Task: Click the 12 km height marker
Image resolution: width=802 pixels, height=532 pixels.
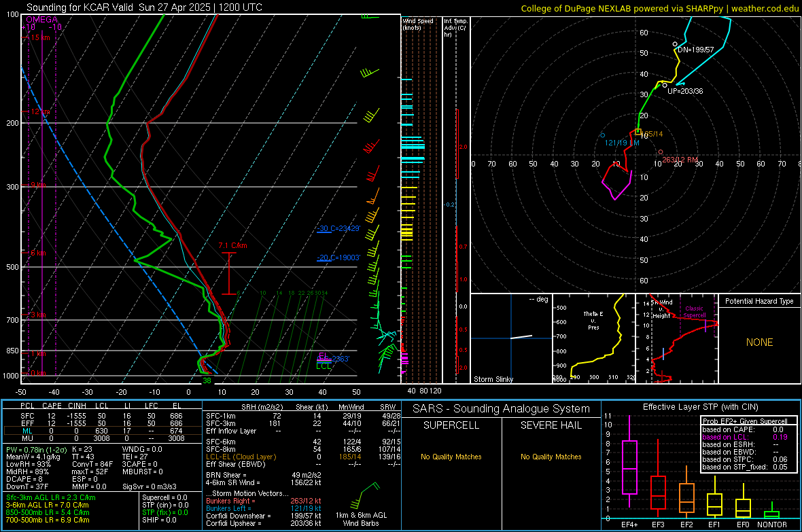Action: 41,111
